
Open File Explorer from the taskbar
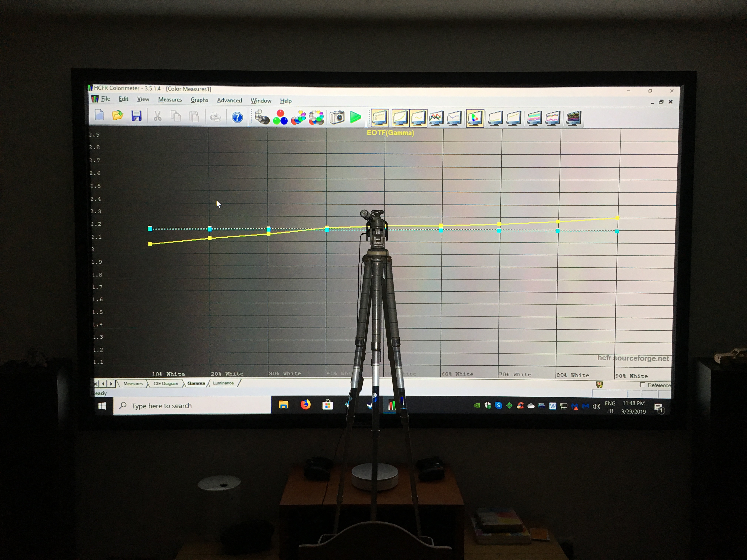click(x=284, y=405)
